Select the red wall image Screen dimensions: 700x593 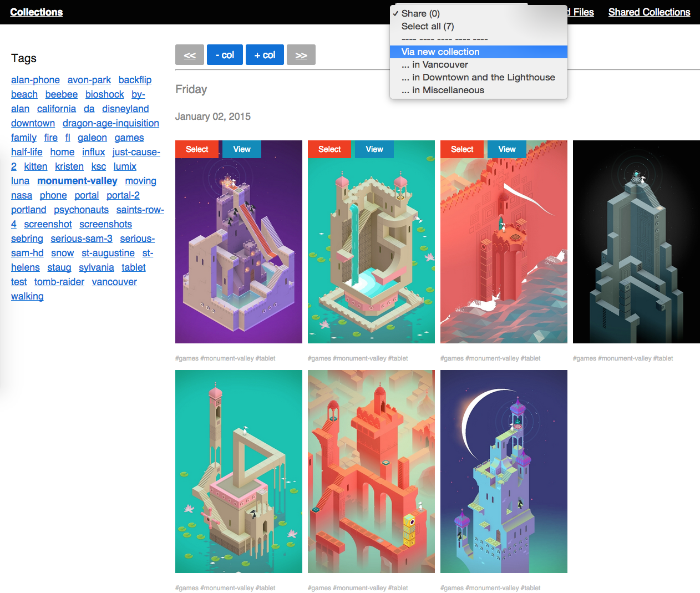[x=462, y=149]
